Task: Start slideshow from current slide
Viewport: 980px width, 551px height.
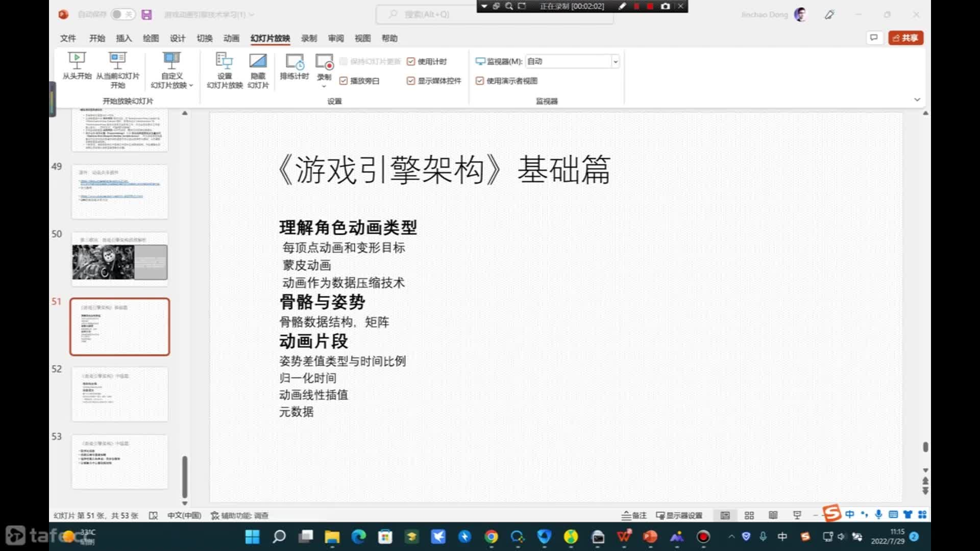Action: tap(117, 70)
